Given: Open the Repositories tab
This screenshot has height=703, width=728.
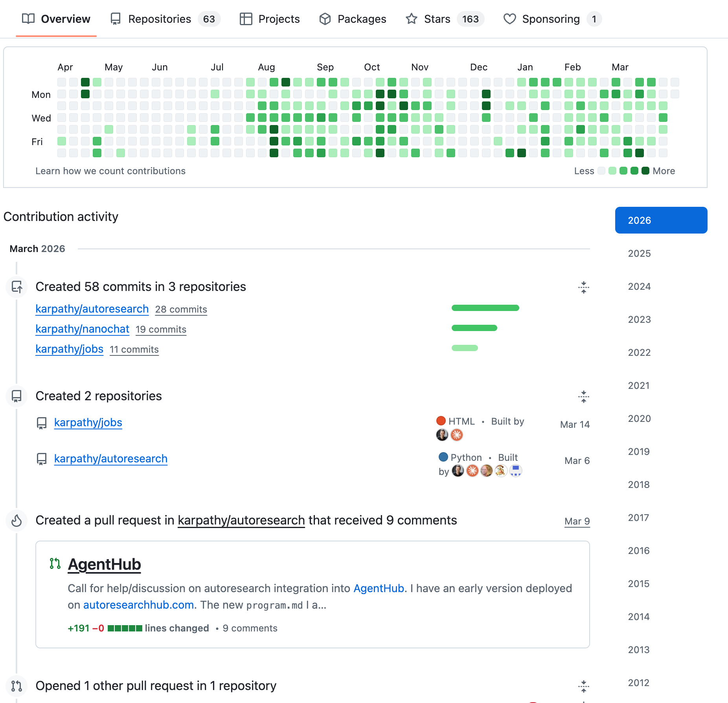Looking at the screenshot, I should click(x=160, y=19).
